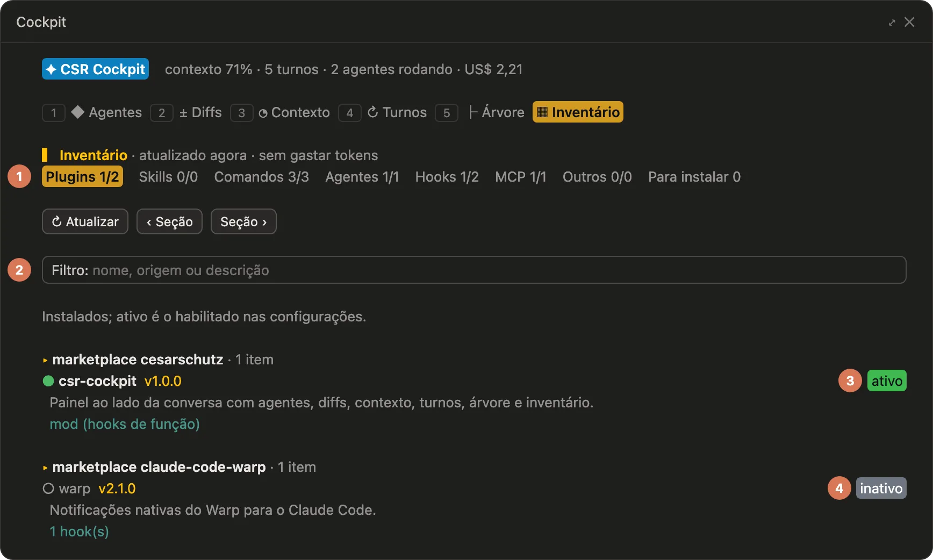Viewport: 933px width, 560px height.
Task: Open the 1 hook(s) link
Action: [80, 532]
